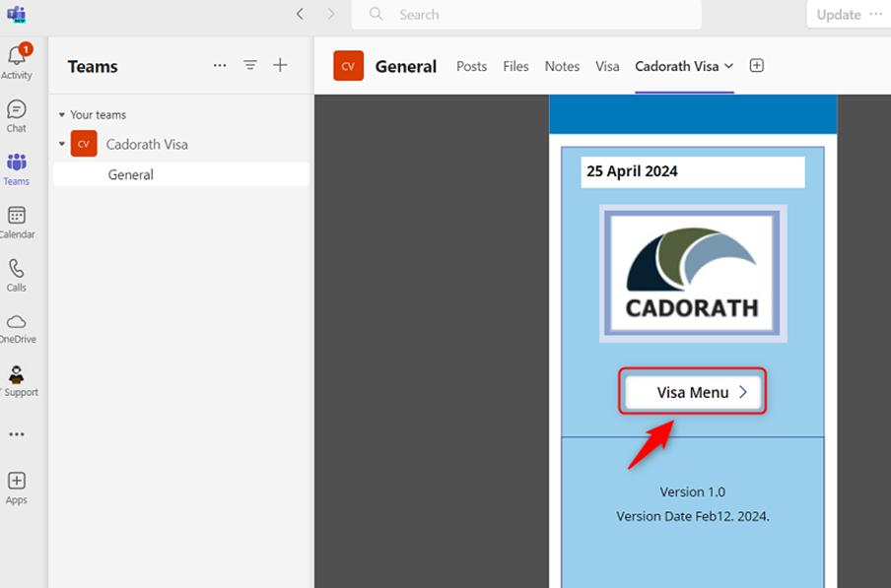Click the 25 April 2024 date field
The width and height of the screenshot is (891, 588).
[693, 172]
